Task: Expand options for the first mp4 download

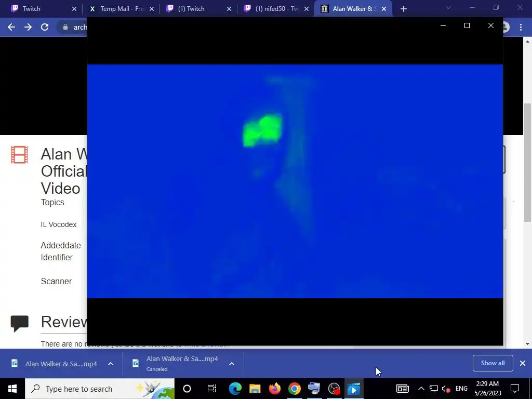Action: [111, 364]
